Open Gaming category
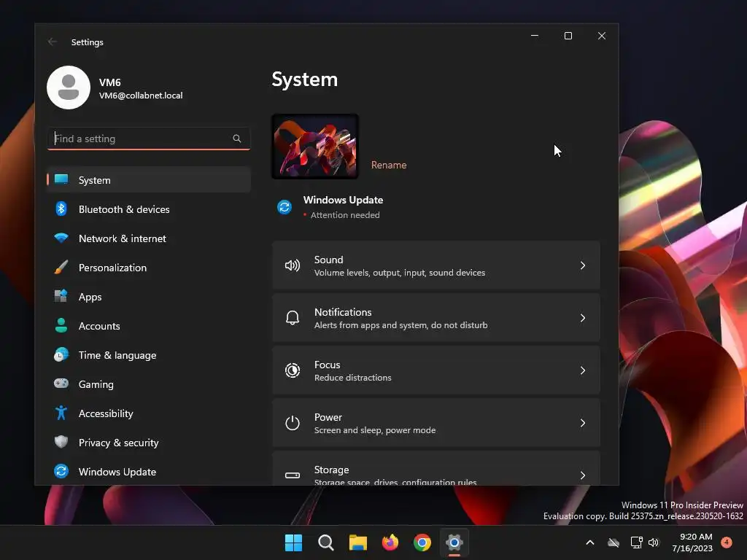This screenshot has width=747, height=560. [149, 384]
